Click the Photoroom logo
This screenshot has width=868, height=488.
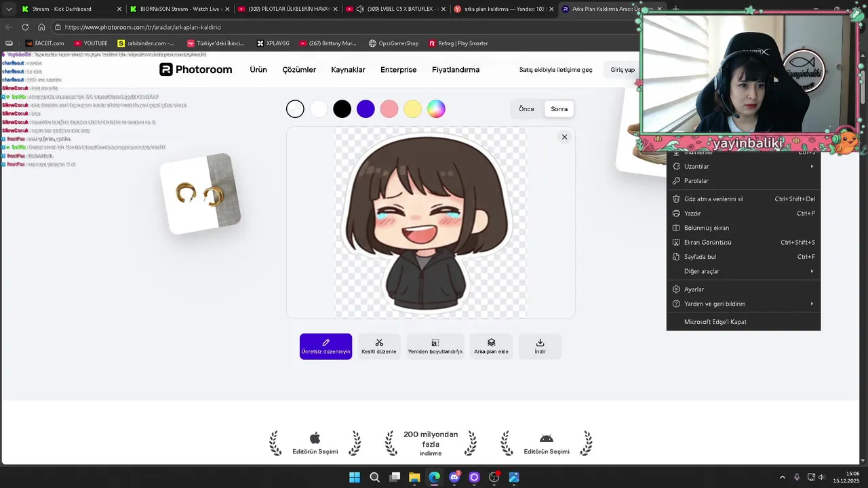point(196,70)
